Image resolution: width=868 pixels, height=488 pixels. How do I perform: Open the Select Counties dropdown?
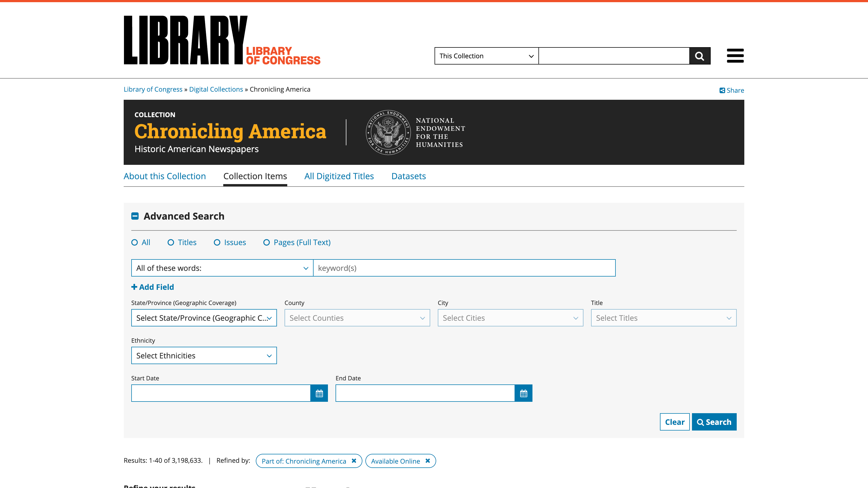click(x=357, y=317)
